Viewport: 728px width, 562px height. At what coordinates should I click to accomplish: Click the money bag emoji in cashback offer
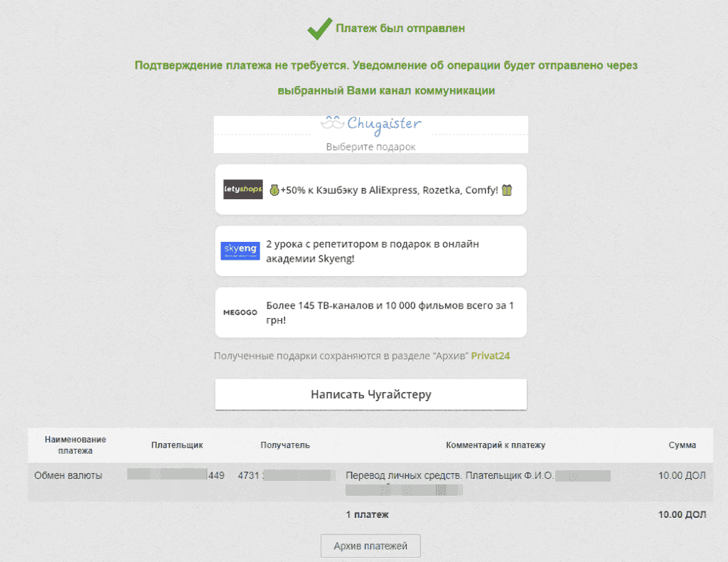pyautogui.click(x=274, y=191)
